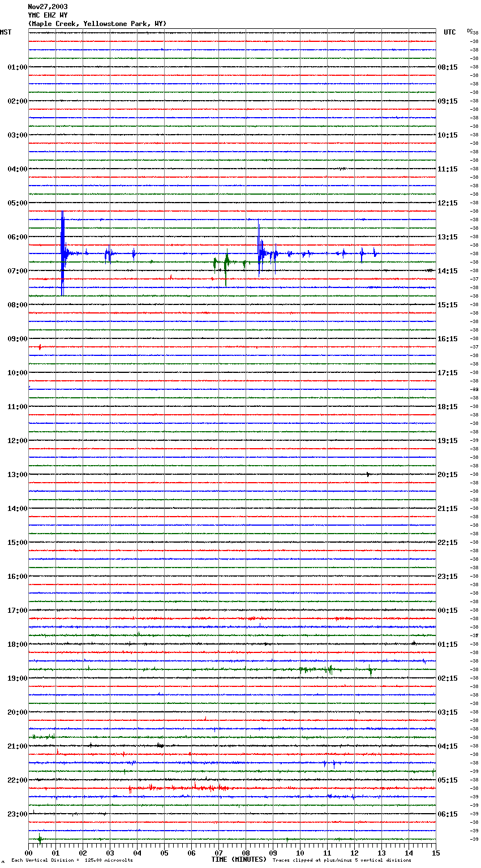This screenshot has height=868, width=481.
Task: Select the 19:00 MST row label
Action: coord(18,678)
